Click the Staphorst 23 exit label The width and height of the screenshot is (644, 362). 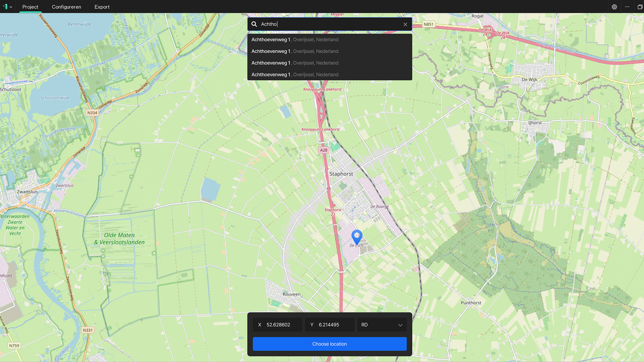pyautogui.click(x=333, y=212)
